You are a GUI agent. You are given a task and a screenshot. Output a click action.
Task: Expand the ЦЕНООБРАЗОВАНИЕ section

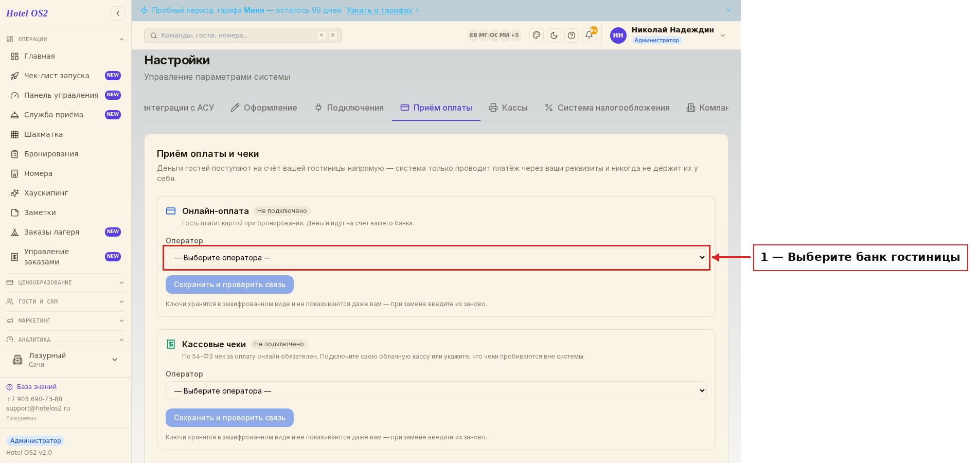65,282
